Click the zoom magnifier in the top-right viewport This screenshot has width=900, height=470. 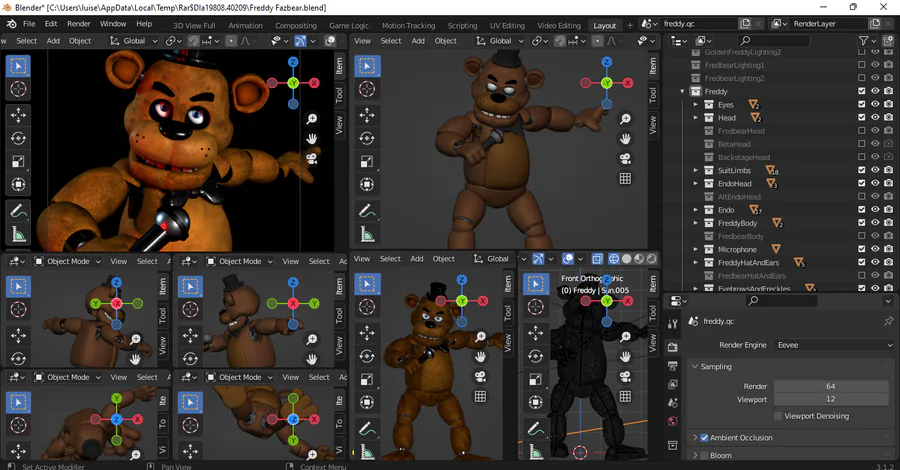point(625,119)
